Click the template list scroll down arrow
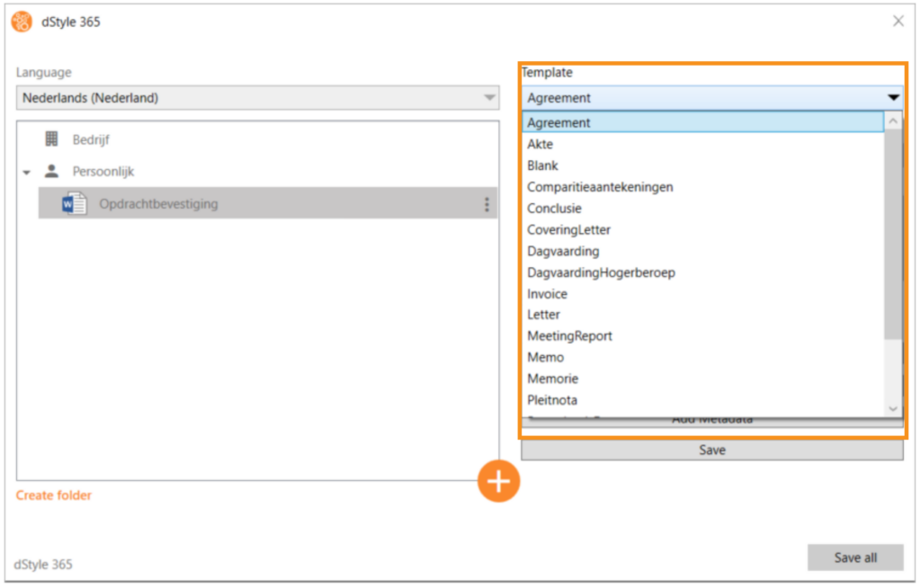This screenshot has height=588, width=921. pyautogui.click(x=893, y=409)
